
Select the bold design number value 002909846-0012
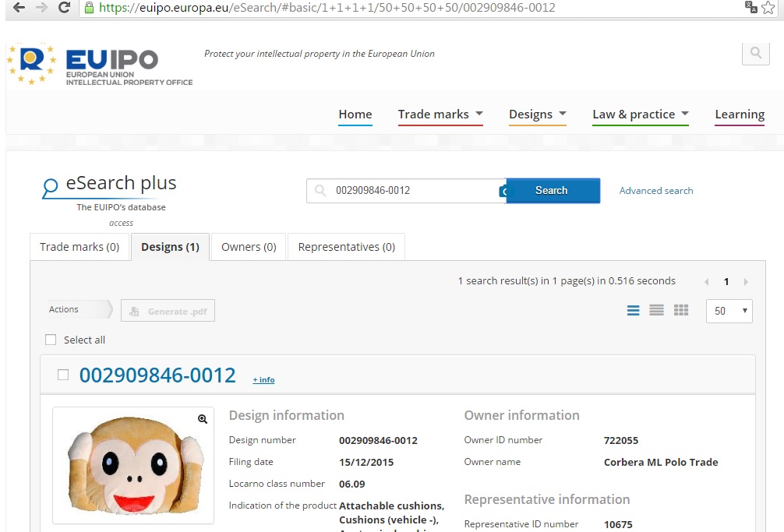tap(378, 440)
